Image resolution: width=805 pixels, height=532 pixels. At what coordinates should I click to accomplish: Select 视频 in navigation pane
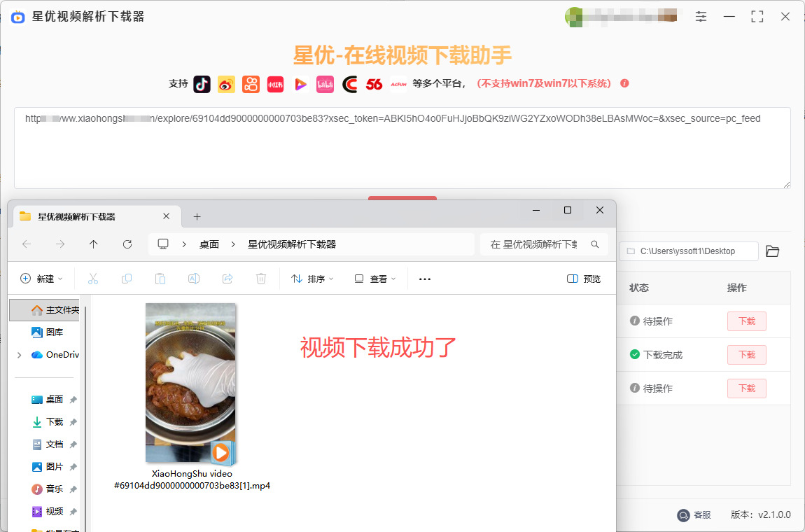[x=47, y=512]
